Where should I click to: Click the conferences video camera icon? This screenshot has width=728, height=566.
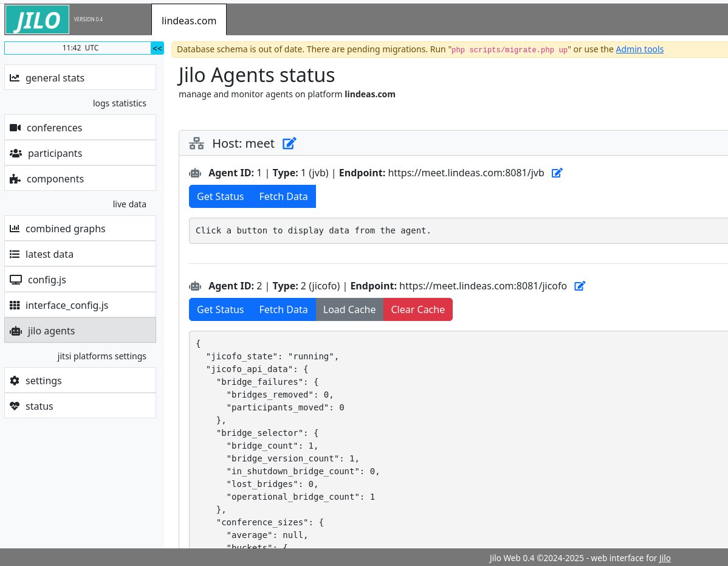click(x=15, y=128)
